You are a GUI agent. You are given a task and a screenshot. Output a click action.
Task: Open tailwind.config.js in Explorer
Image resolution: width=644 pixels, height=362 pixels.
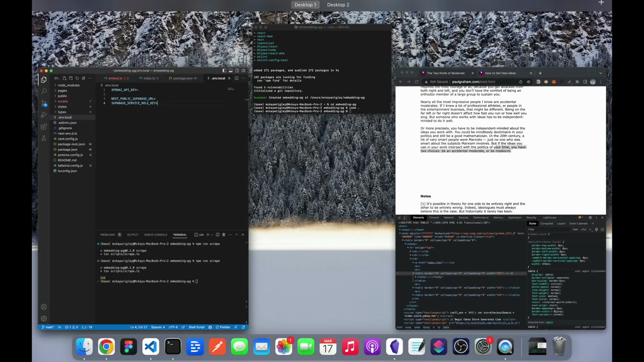tap(70, 165)
